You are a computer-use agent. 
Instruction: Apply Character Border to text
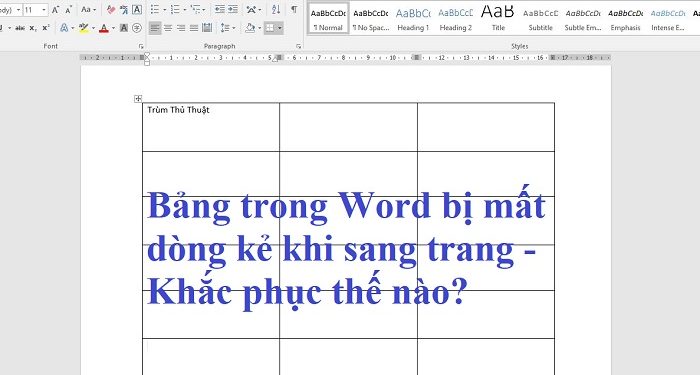coord(137,9)
